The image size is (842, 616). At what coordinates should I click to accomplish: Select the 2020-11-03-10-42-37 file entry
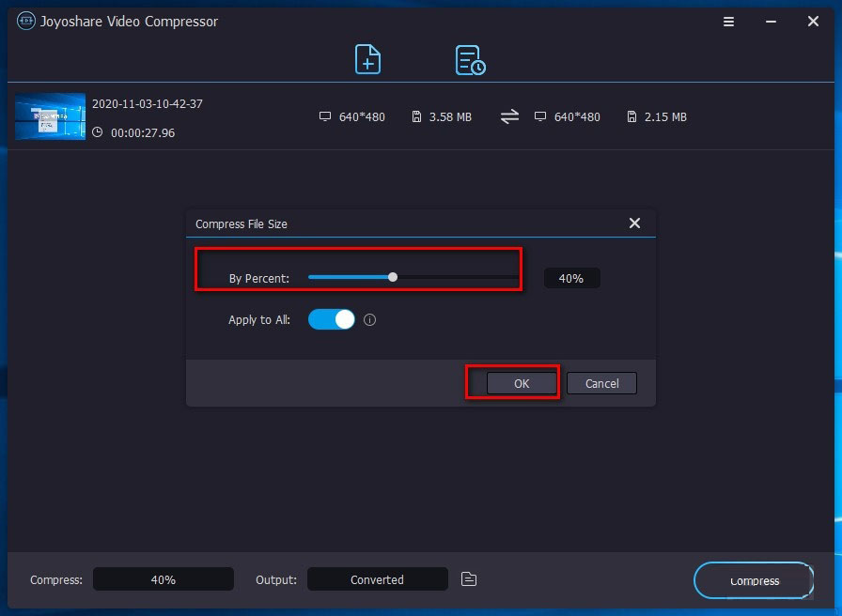[148, 103]
